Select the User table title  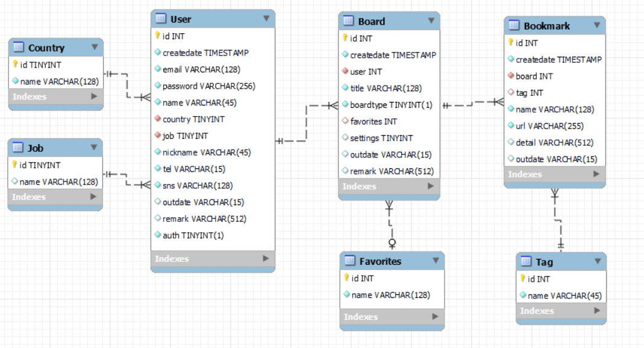click(x=181, y=19)
